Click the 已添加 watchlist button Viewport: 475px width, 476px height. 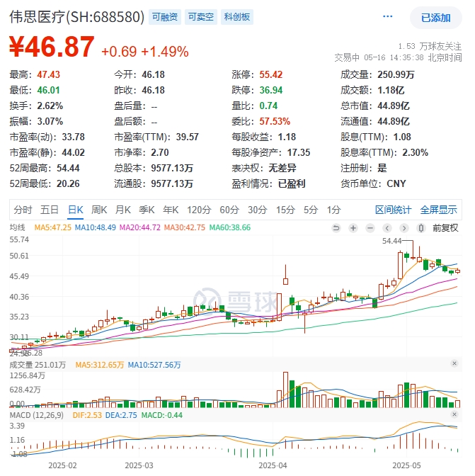tap(435, 18)
